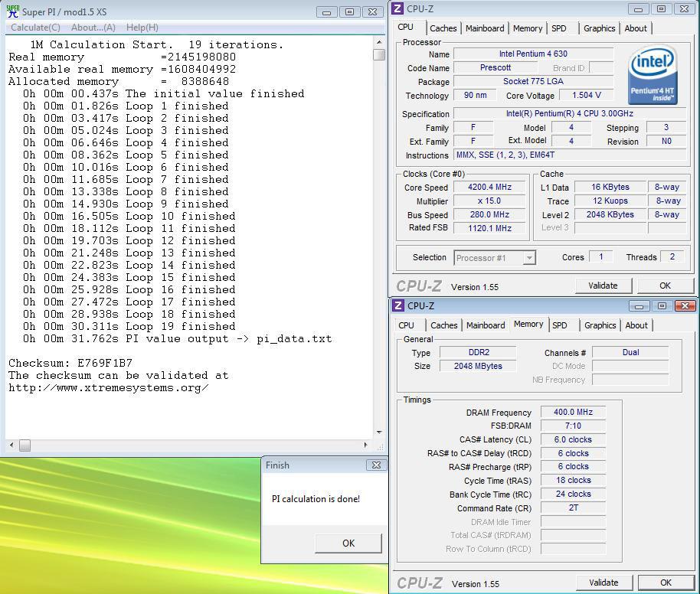The width and height of the screenshot is (700, 594).
Task: Click Super PI horizontal scrollbar thumb
Action: 25,445
